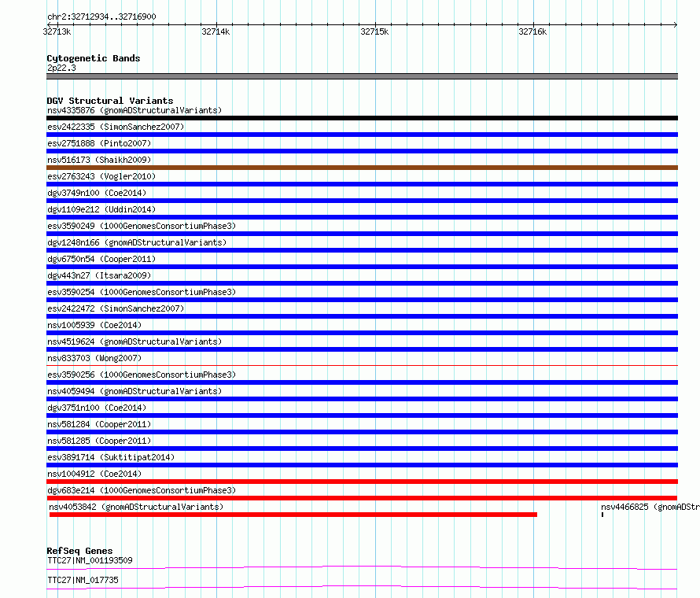Click the left arrowhead of the ruler

[x=49, y=24]
